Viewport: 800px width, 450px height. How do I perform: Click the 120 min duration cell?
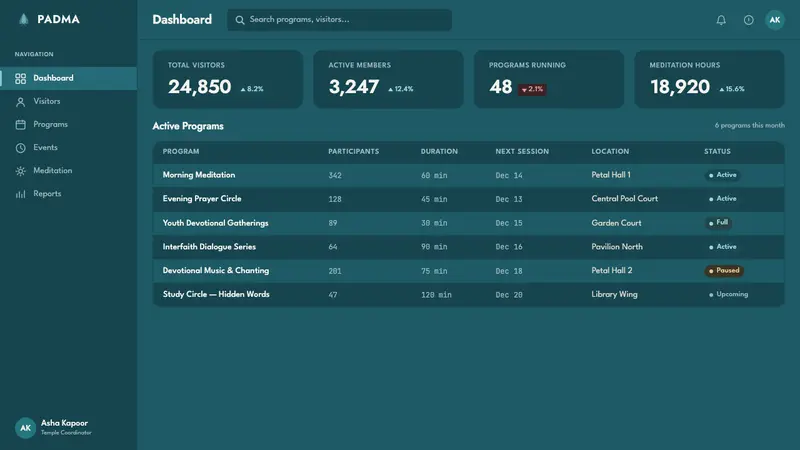point(436,295)
